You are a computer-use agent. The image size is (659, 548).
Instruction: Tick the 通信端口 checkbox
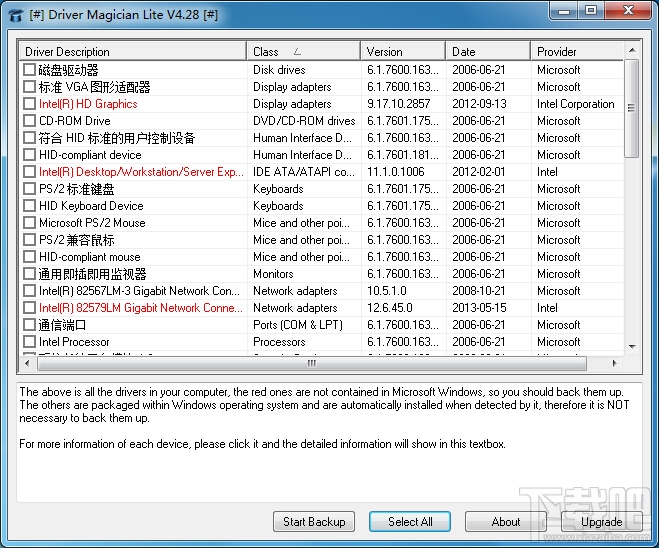pyautogui.click(x=29, y=325)
